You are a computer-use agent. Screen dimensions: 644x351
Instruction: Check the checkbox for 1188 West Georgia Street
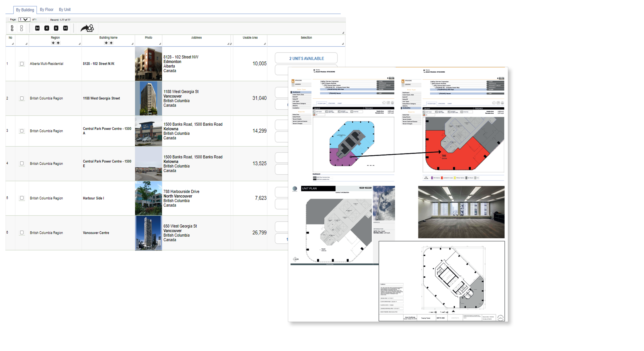click(x=22, y=98)
